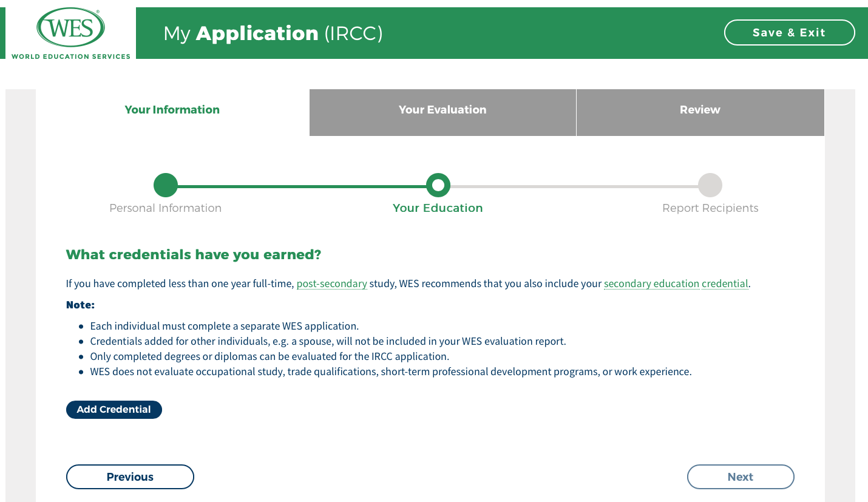The image size is (868, 502).
Task: Go back with the Previous button
Action: coord(130,477)
